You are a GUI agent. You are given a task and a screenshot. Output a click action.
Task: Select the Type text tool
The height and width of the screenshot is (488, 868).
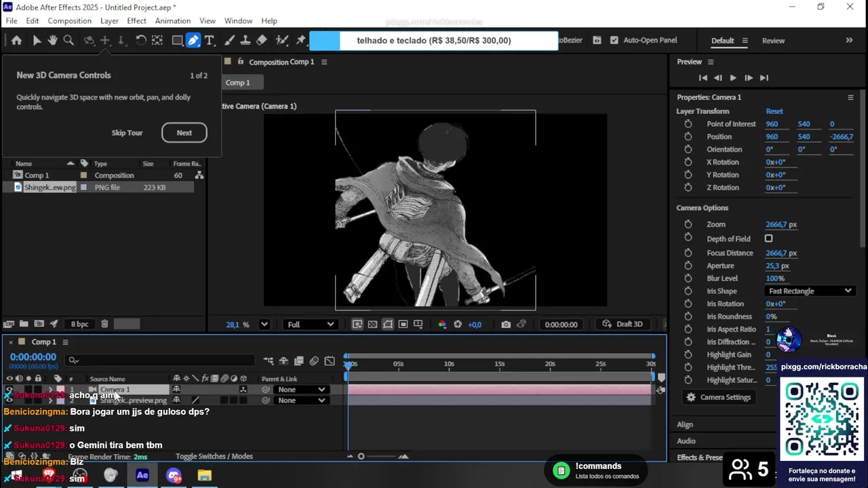(210, 41)
